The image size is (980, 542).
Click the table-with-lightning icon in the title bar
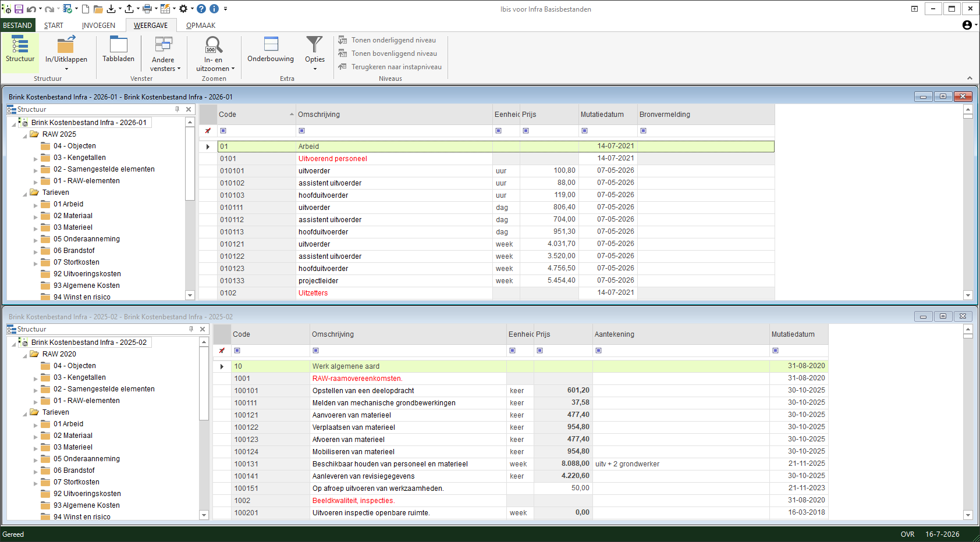[165, 9]
